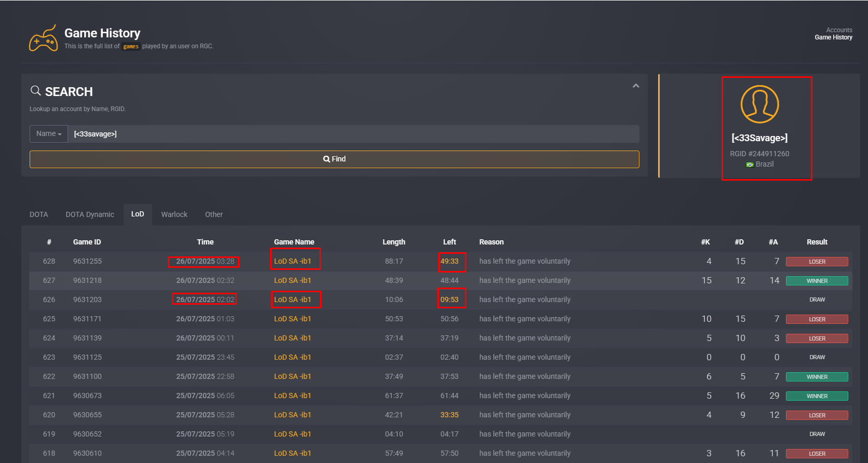Collapse the search panel with the chevron
The height and width of the screenshot is (463, 868).
coord(636,86)
